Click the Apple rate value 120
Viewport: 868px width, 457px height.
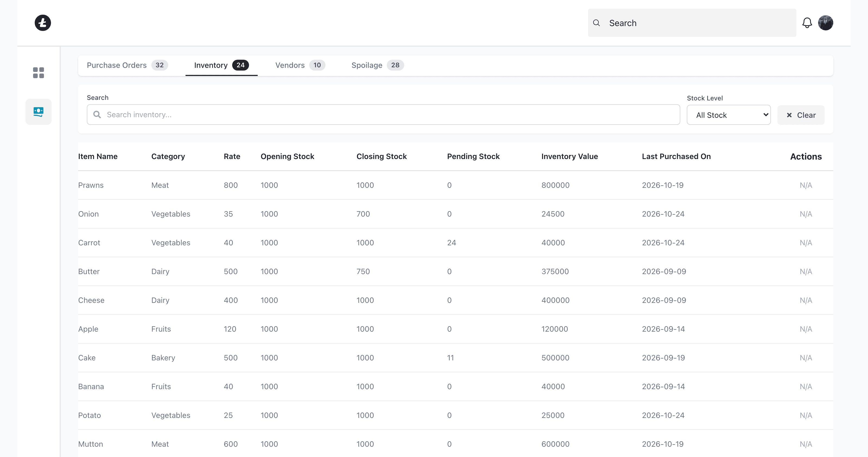pos(230,329)
